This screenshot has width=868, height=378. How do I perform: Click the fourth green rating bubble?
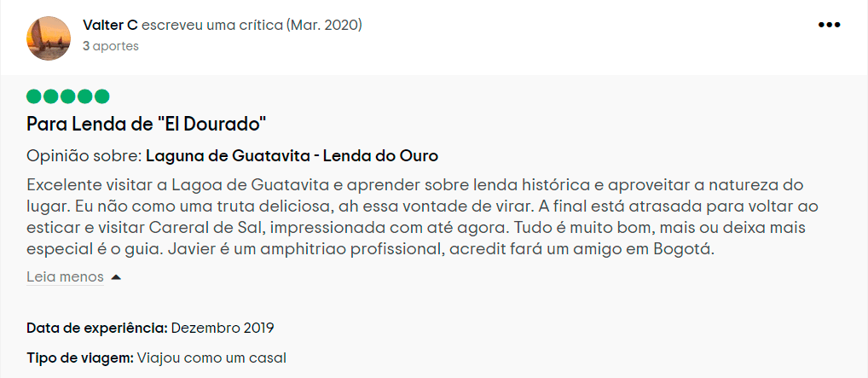(85, 96)
